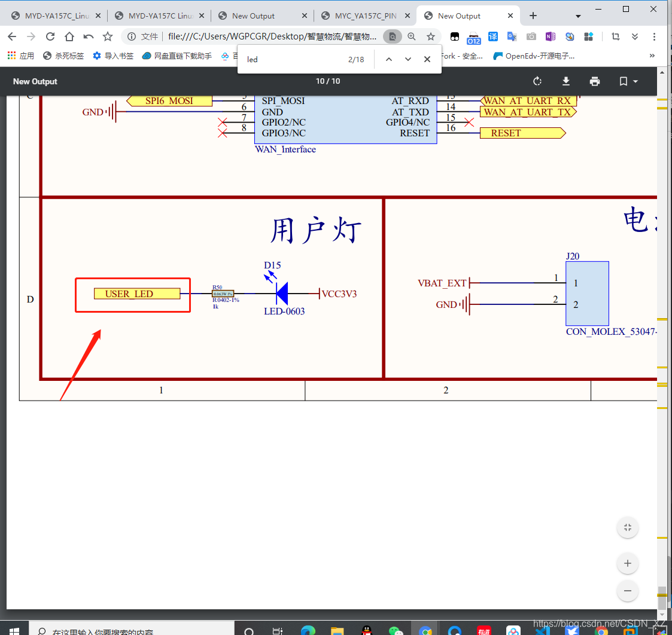The height and width of the screenshot is (635, 672).
Task: Open the tab search dropdown arrow
Action: click(577, 16)
